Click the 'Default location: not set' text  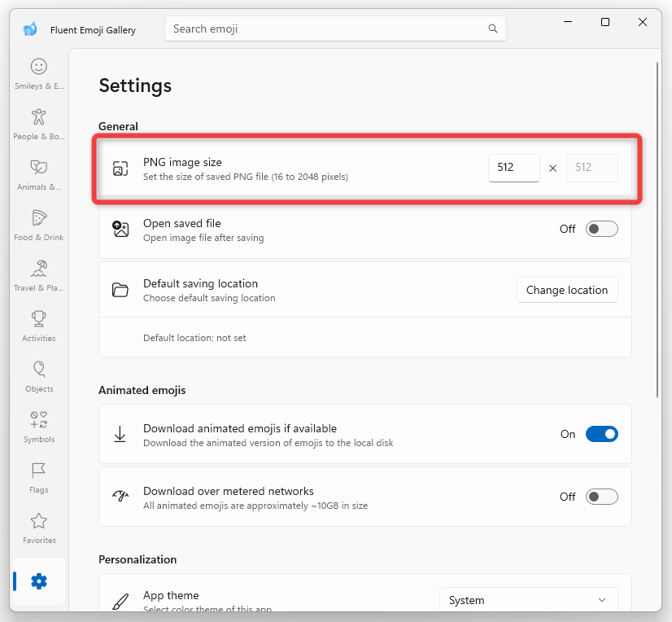coord(194,338)
